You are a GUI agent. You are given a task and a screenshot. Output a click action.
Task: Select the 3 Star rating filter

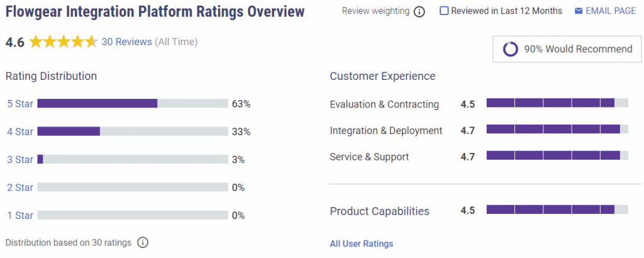pyautogui.click(x=20, y=160)
